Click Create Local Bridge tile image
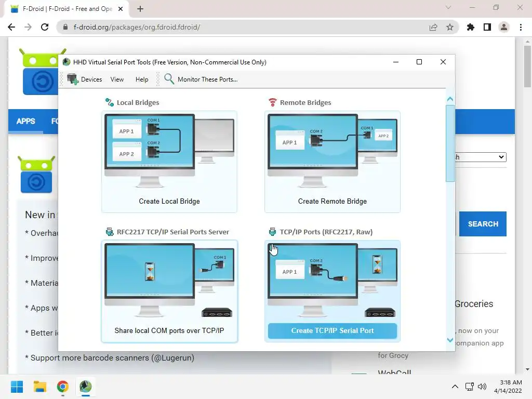Image resolution: width=532 pixels, height=399 pixels. [169, 151]
